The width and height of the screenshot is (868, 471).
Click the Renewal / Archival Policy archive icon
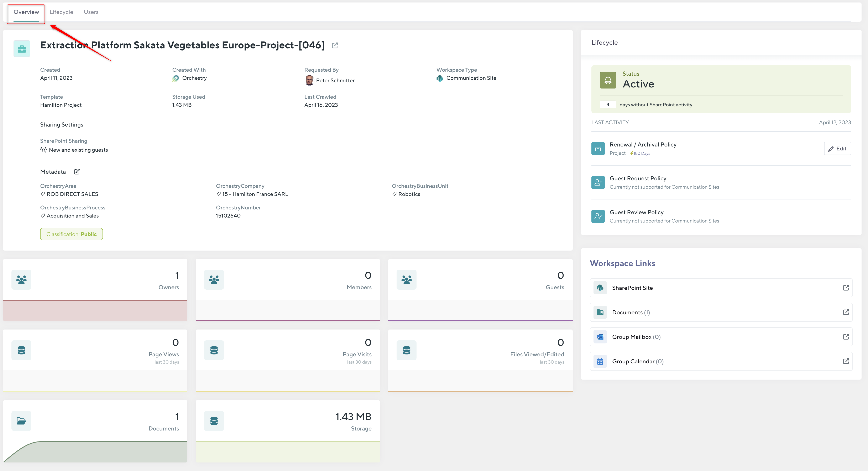pyautogui.click(x=598, y=149)
